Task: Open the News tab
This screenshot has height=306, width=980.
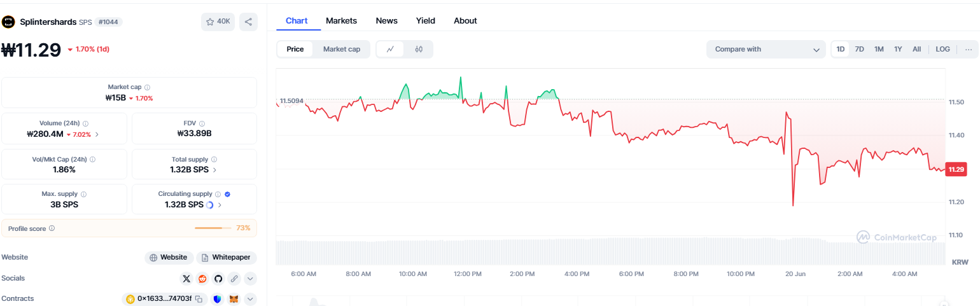Action: (x=386, y=21)
